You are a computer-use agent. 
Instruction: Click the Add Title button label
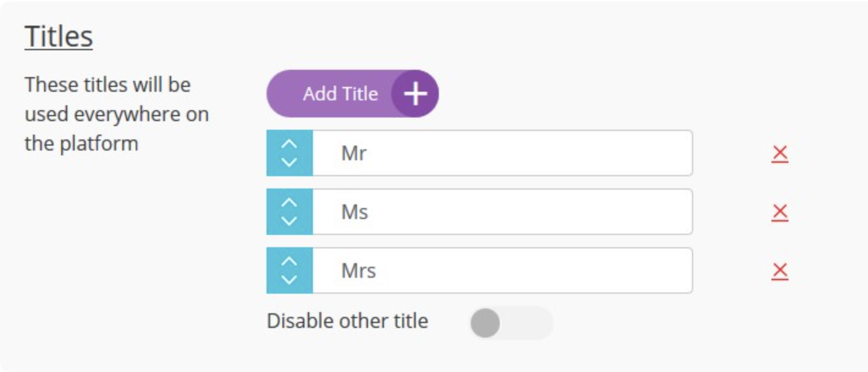340,94
